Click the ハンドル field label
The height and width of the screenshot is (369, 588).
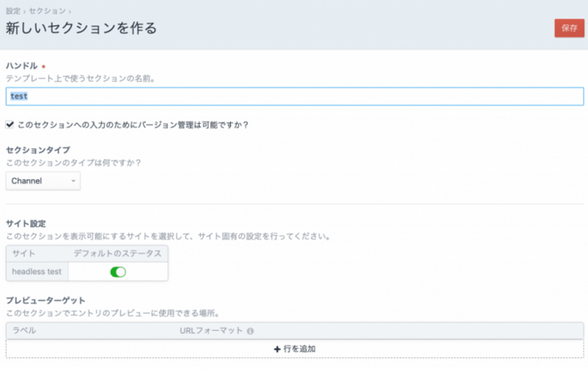click(21, 65)
